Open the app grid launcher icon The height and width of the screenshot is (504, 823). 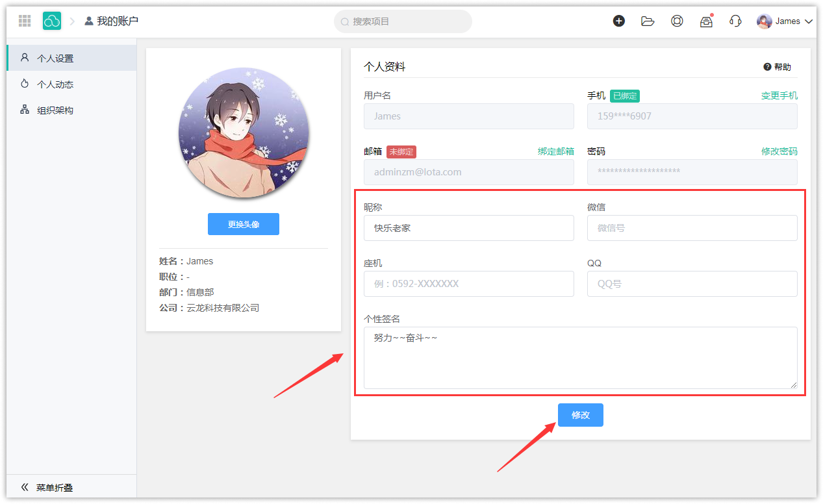[25, 21]
